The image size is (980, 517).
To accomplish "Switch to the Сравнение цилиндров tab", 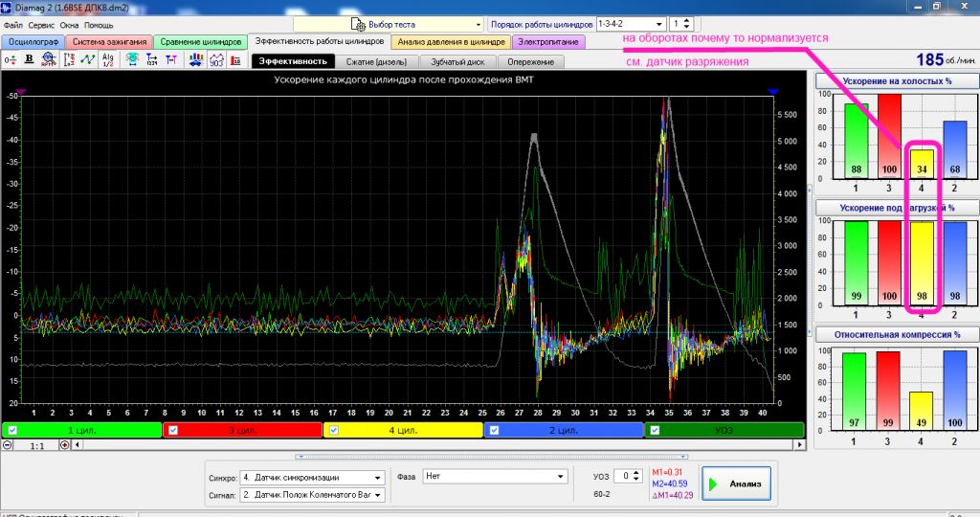I will tap(201, 42).
